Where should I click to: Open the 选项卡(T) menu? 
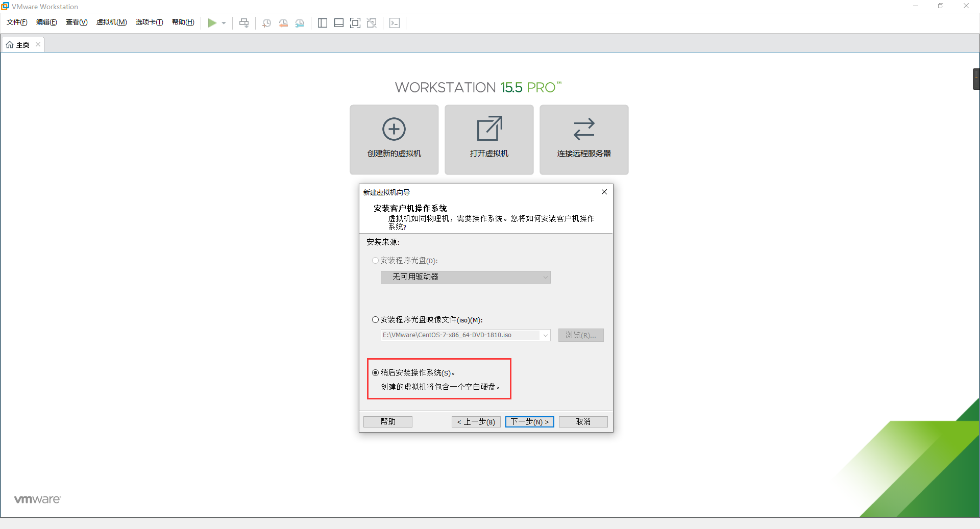click(x=149, y=22)
